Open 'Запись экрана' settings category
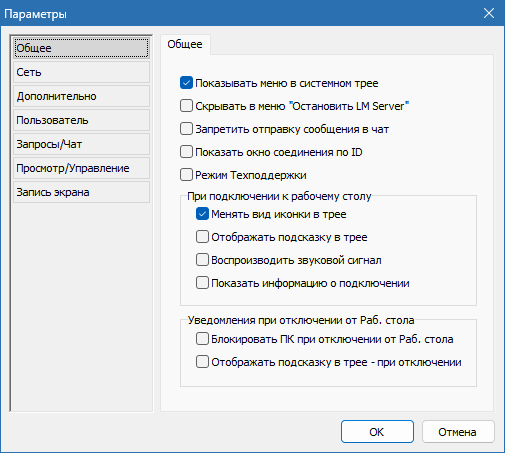This screenshot has width=505, height=453. coord(81,192)
